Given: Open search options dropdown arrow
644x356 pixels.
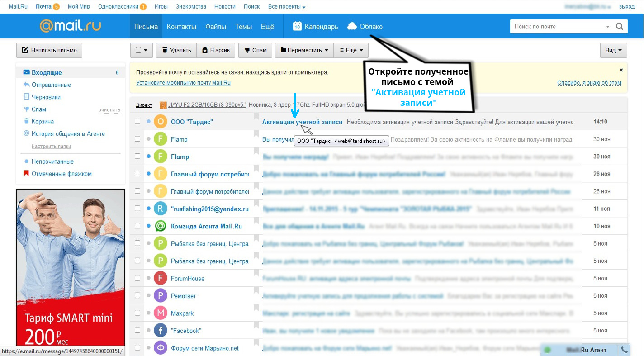Looking at the screenshot, I should (x=608, y=27).
